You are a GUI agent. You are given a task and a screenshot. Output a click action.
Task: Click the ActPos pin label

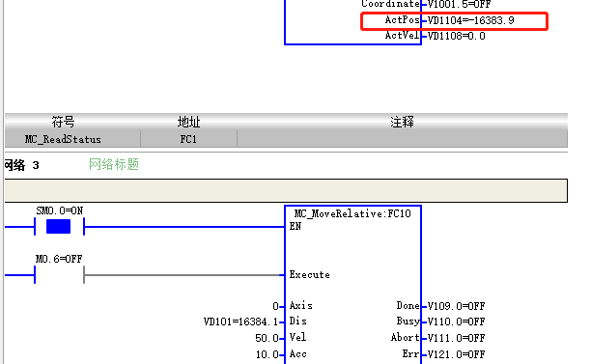(402, 20)
